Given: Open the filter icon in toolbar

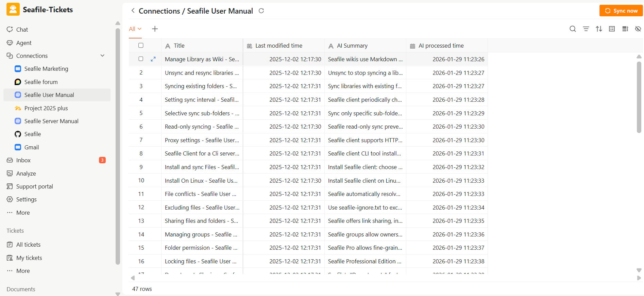Looking at the screenshot, I should (x=586, y=29).
